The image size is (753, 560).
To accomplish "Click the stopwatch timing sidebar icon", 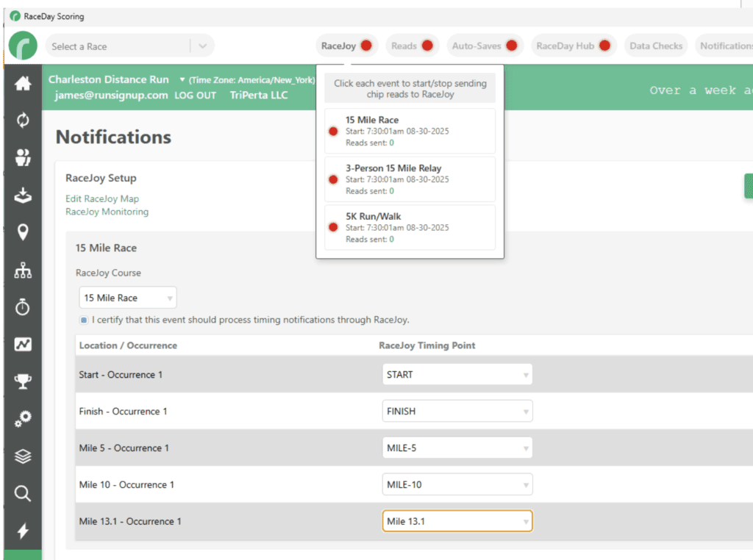I will click(x=23, y=306).
